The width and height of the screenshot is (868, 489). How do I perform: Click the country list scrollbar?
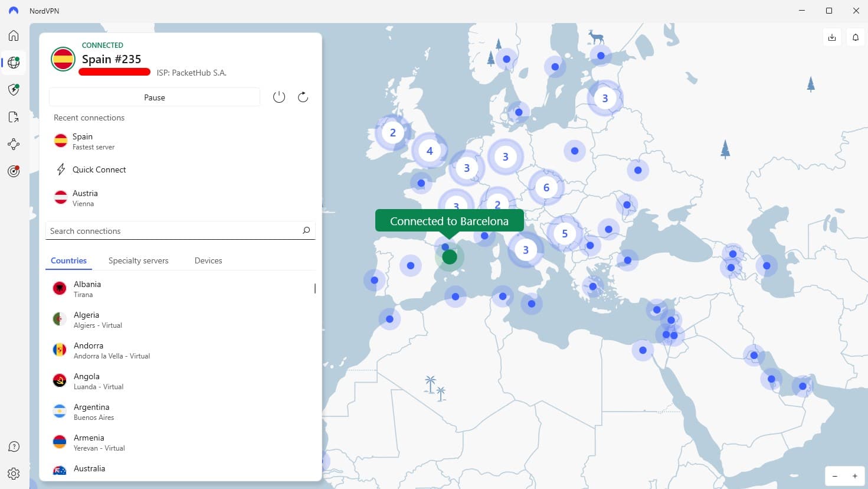(315, 288)
